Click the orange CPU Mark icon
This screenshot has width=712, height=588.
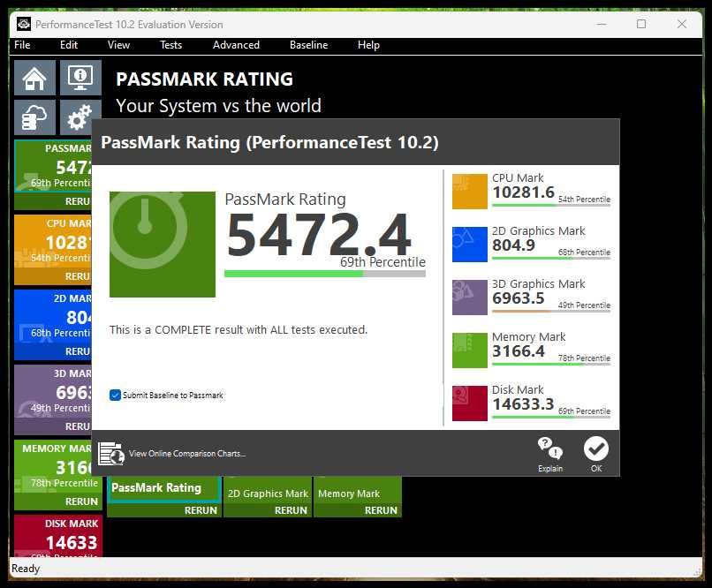pos(470,192)
